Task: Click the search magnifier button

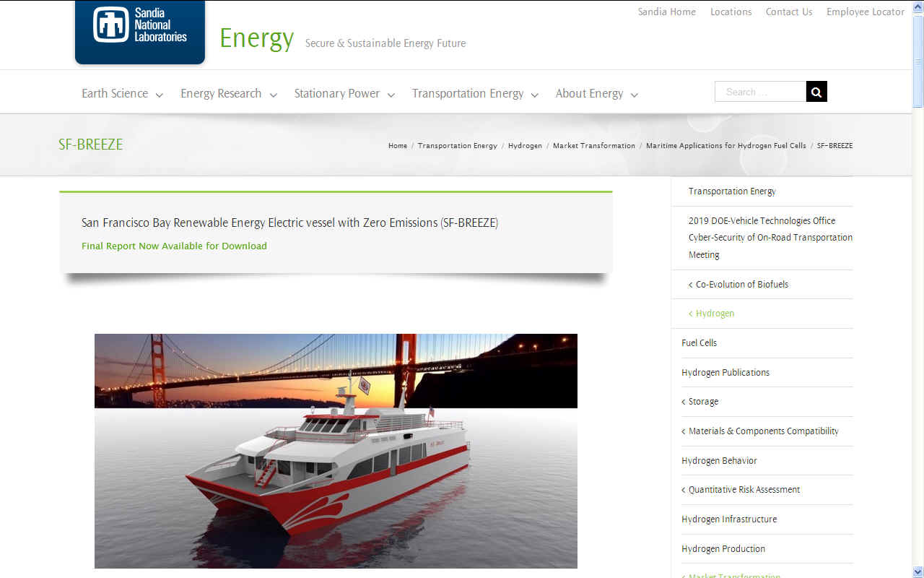Action: pos(816,92)
